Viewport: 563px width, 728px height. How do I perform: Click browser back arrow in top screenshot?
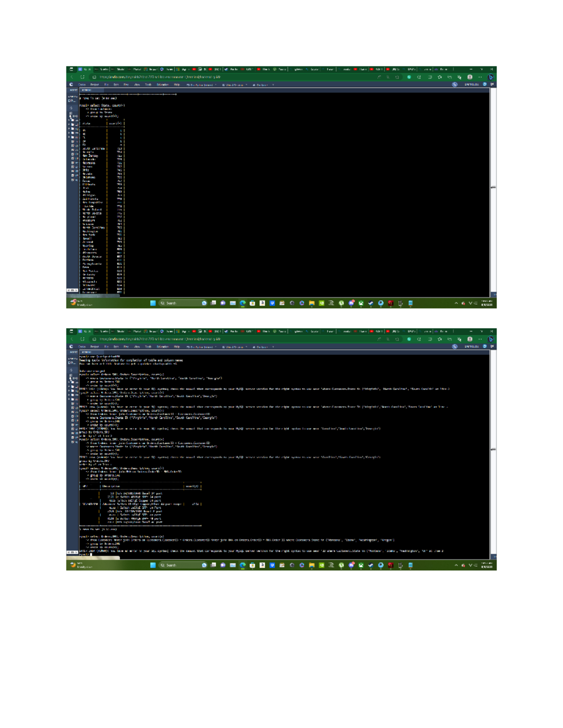pyautogui.click(x=72, y=77)
